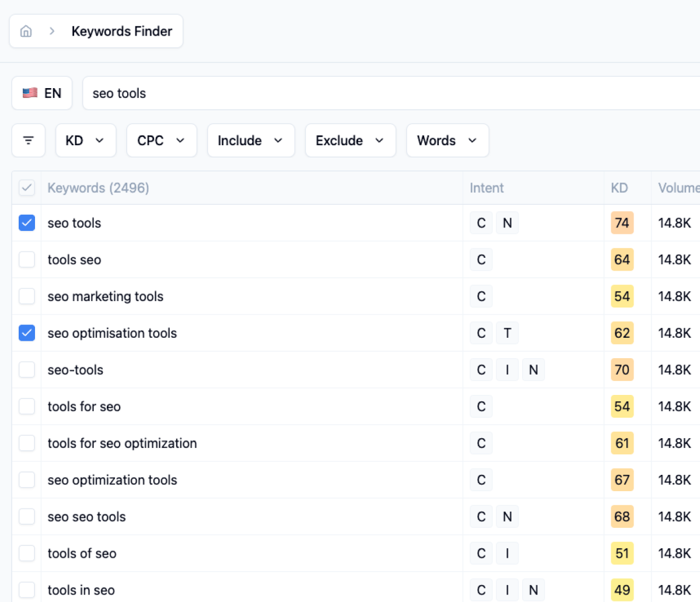Expand the Exclude filter dropdown

350,141
